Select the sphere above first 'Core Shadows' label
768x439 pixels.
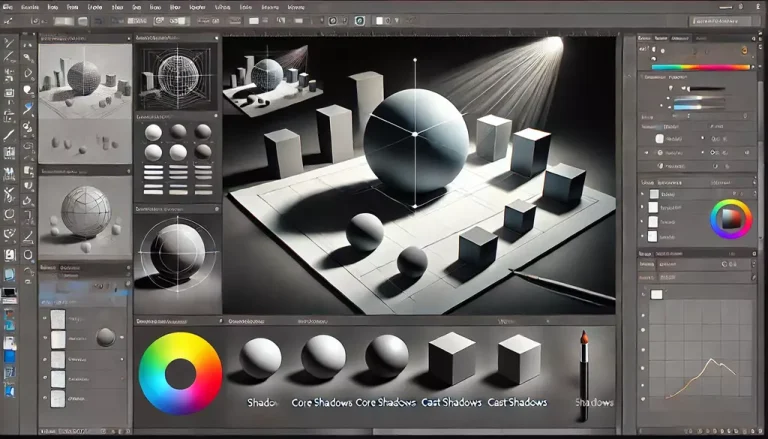click(x=323, y=356)
